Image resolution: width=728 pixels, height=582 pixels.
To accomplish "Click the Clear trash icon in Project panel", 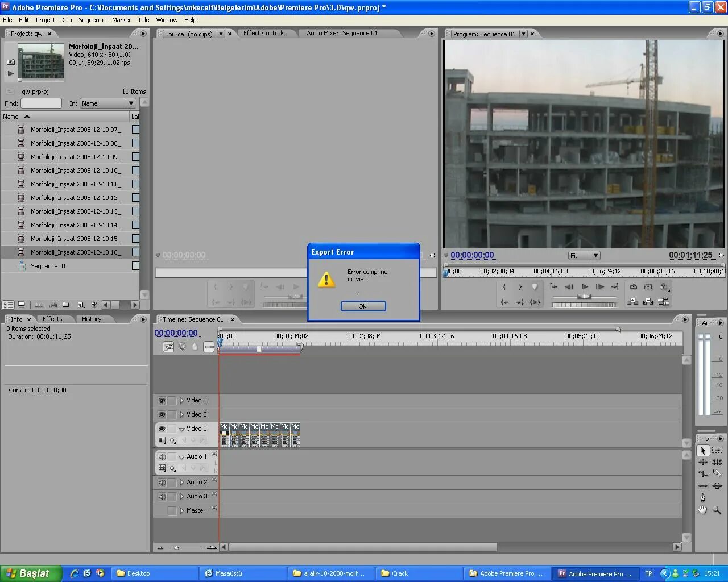I will 94,305.
